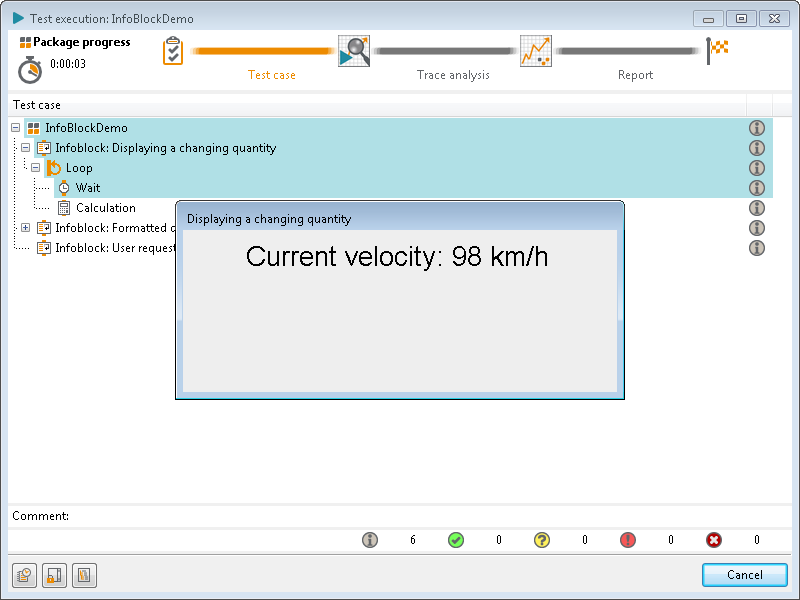Click info icon for Infoblock: Formatted row
The width and height of the screenshot is (800, 600).
tap(757, 228)
